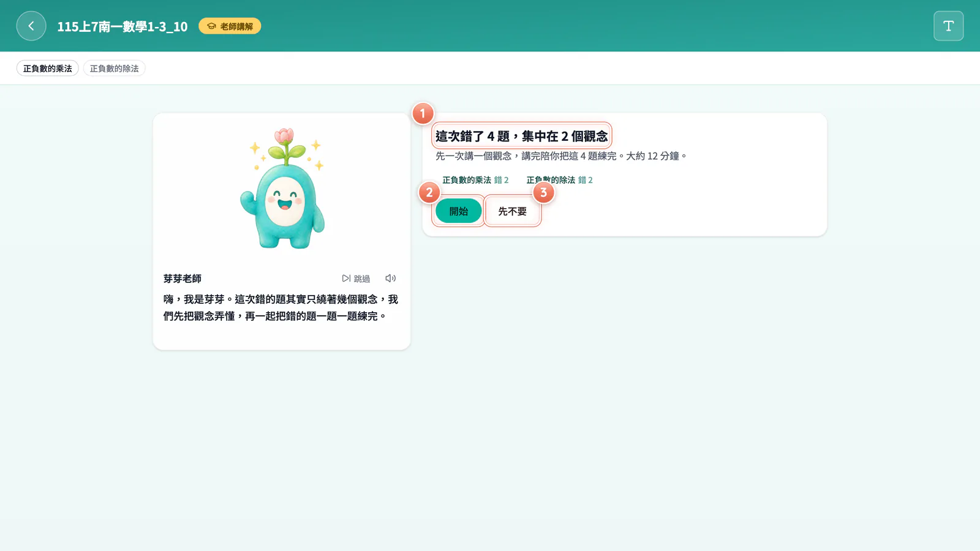Switch to 正負數的除法 tab
Image resolution: width=980 pixels, height=551 pixels.
pyautogui.click(x=115, y=69)
